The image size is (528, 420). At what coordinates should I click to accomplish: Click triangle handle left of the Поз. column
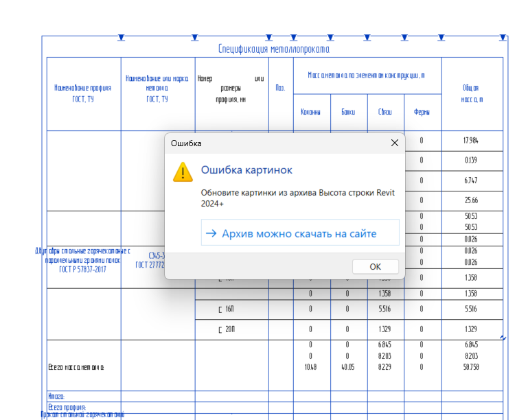(x=268, y=37)
